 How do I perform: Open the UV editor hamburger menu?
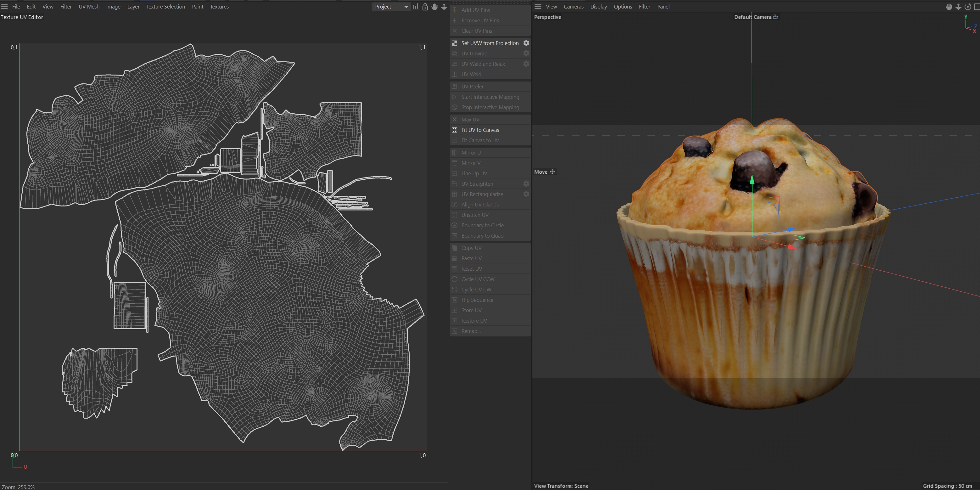point(5,7)
